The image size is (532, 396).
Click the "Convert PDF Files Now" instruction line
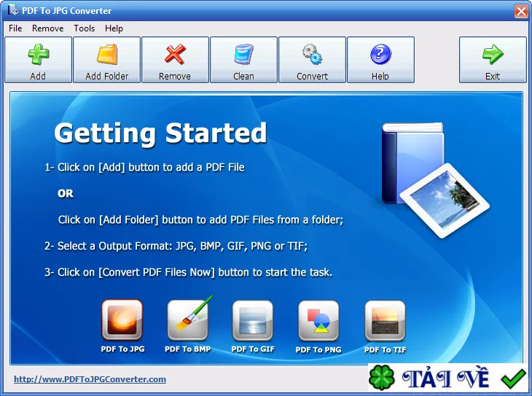(x=188, y=272)
